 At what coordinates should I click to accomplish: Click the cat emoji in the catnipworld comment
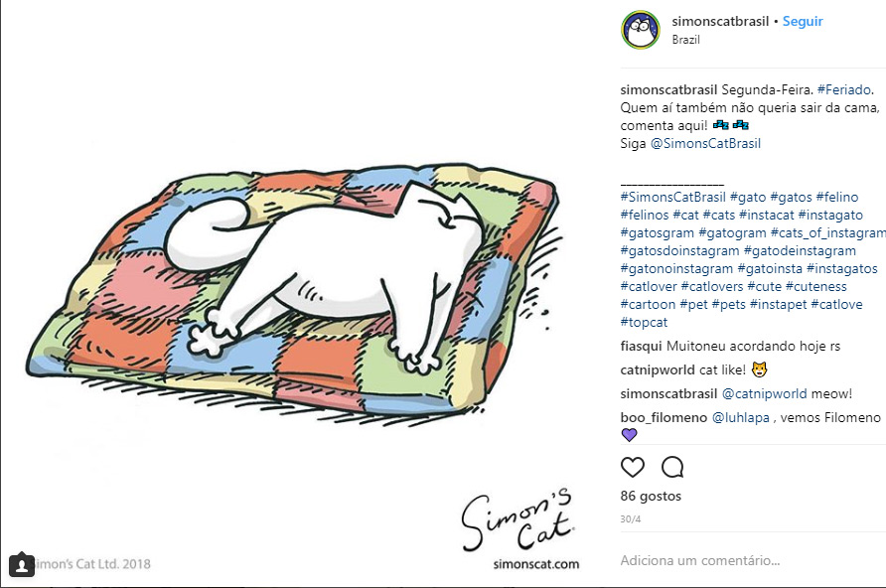[760, 369]
